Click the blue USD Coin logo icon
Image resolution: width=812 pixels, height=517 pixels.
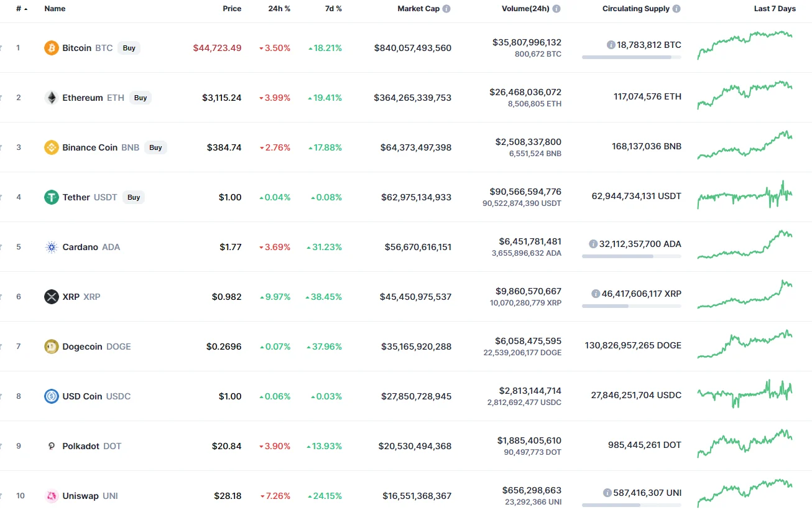tap(52, 396)
